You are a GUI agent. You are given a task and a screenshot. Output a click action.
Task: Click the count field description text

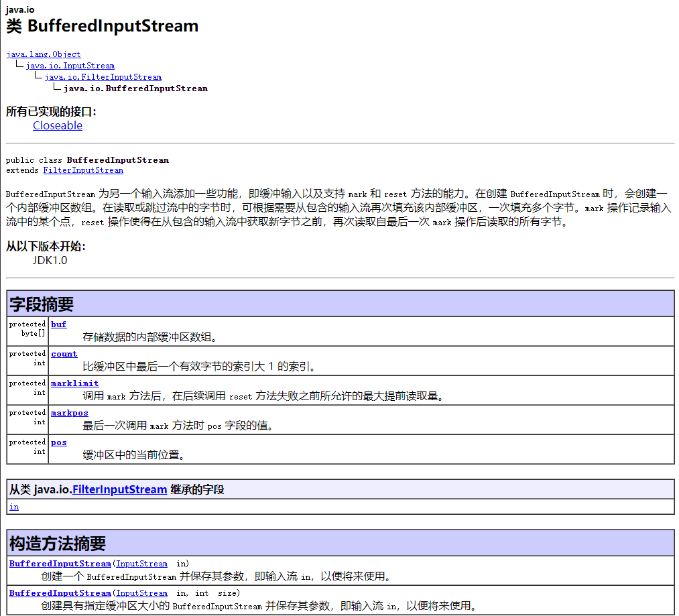(199, 367)
